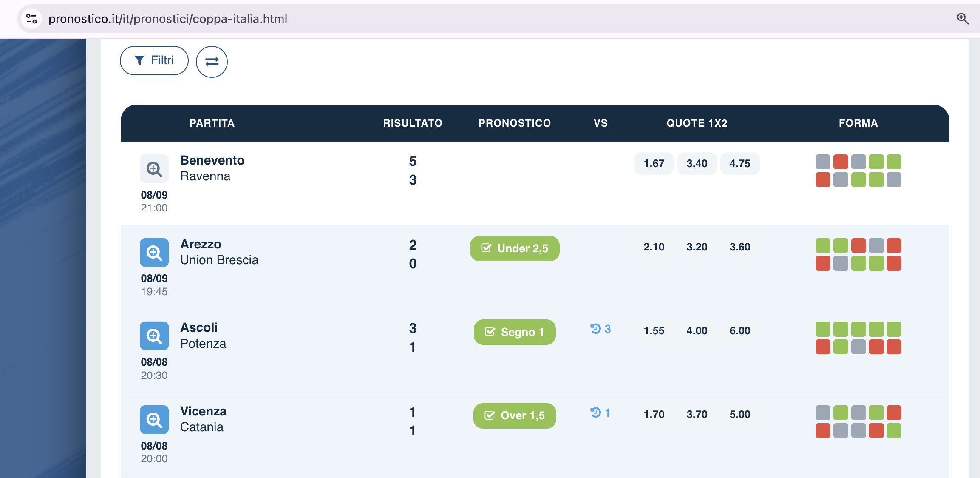The height and width of the screenshot is (478, 980).
Task: Click the Benevento team name link
Action: point(212,160)
